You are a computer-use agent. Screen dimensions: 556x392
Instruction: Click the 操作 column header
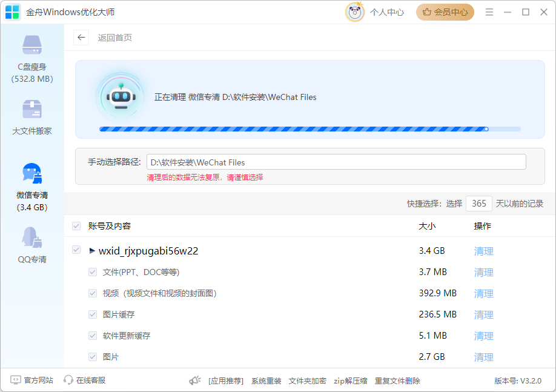482,226
